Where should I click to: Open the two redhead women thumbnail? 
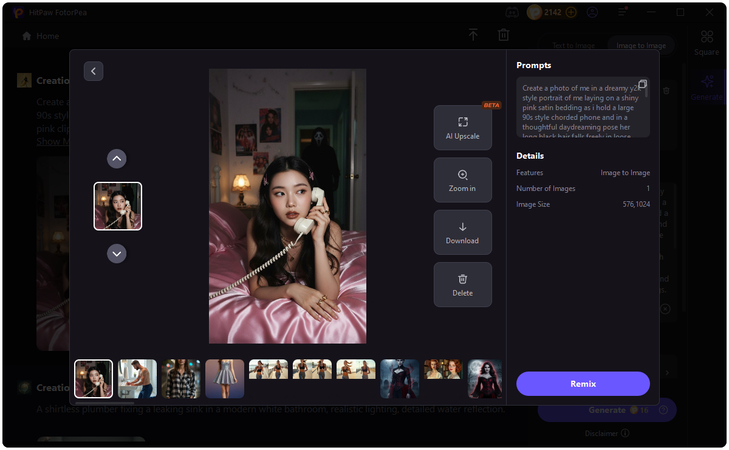443,370
